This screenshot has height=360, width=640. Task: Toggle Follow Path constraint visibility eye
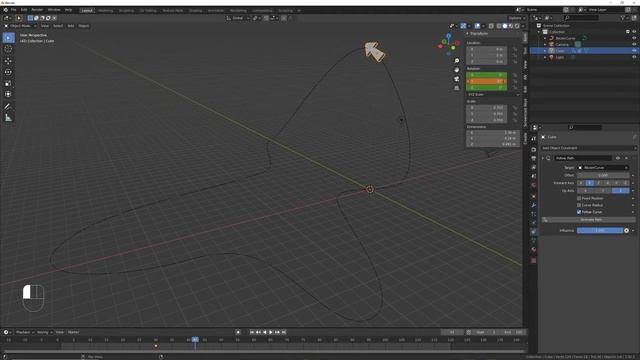[x=618, y=158]
